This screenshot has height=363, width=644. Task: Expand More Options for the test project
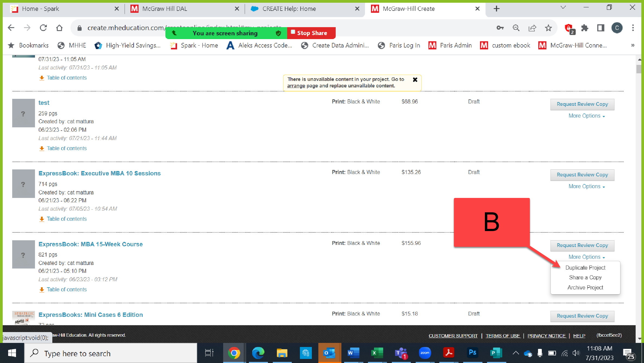(587, 116)
